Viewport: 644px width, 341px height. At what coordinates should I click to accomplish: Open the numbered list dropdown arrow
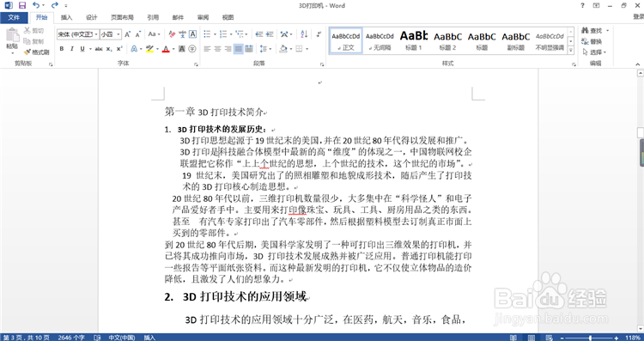pos(230,34)
